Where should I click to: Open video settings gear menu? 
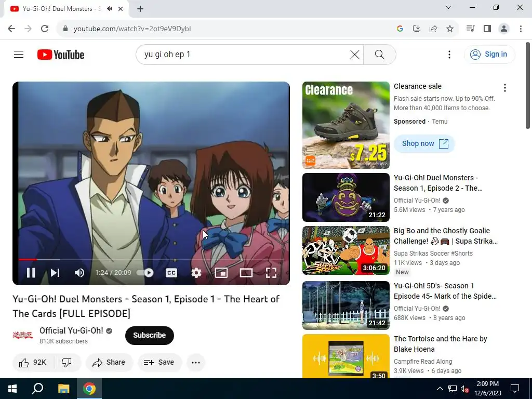click(196, 273)
